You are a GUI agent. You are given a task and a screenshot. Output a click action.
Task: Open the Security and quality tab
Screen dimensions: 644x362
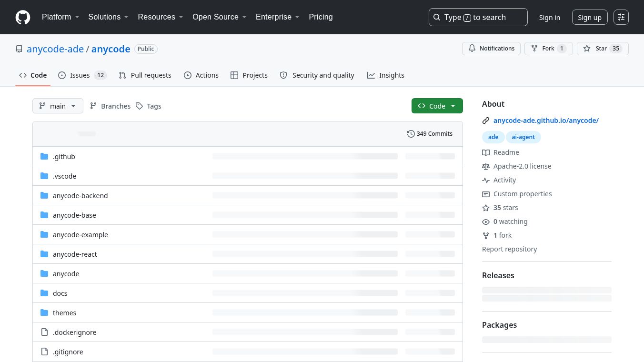click(x=317, y=75)
